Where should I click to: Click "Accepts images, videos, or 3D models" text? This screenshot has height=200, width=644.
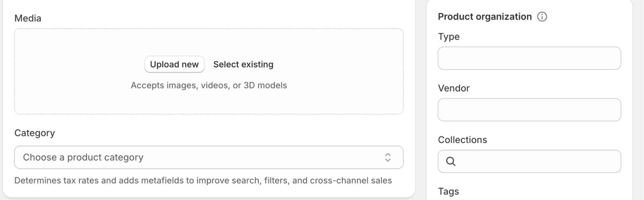point(209,85)
